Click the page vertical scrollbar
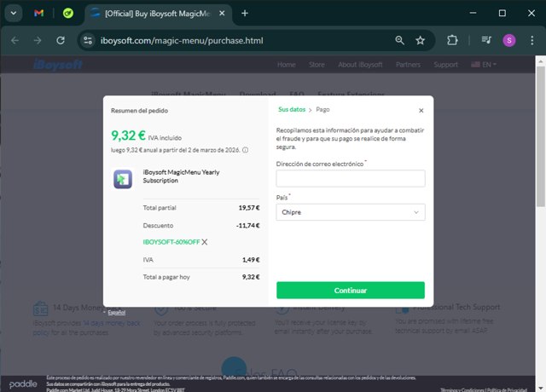 pos(540,135)
